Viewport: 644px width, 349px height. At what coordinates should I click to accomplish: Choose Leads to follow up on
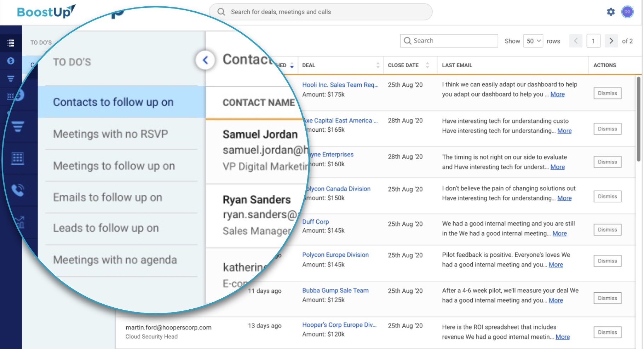pyautogui.click(x=106, y=228)
